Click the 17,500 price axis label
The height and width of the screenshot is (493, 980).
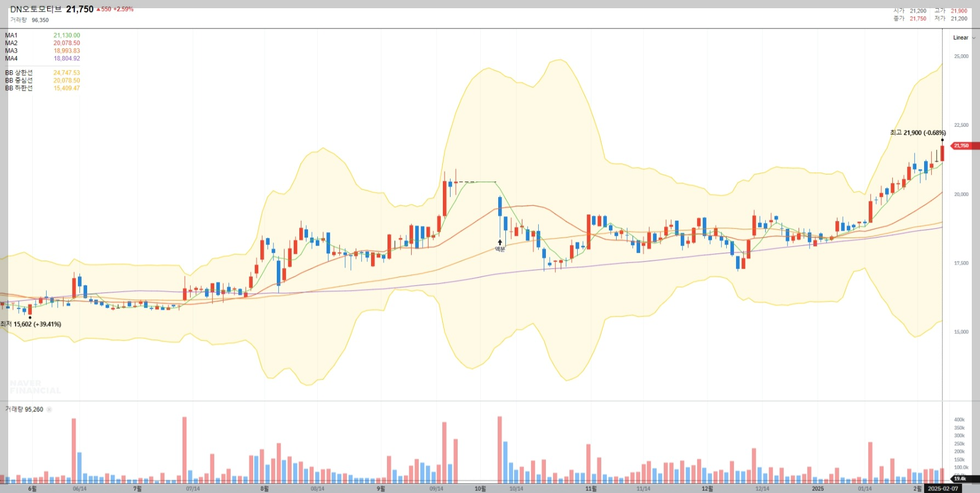coord(961,263)
